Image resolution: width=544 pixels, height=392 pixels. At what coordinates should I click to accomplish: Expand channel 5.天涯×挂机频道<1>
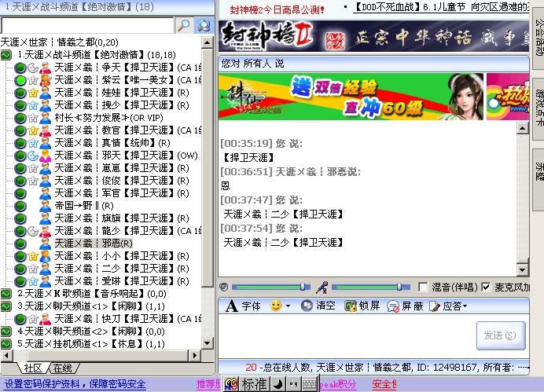(6, 344)
